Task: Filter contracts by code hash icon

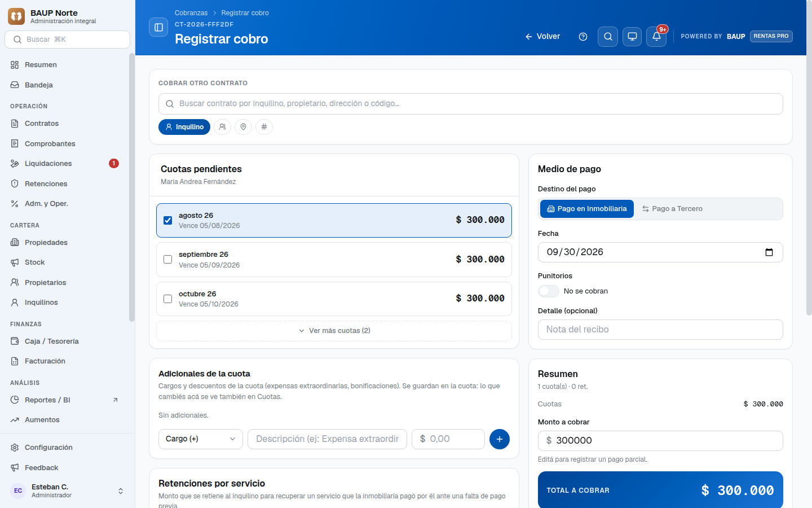Action: pyautogui.click(x=264, y=127)
